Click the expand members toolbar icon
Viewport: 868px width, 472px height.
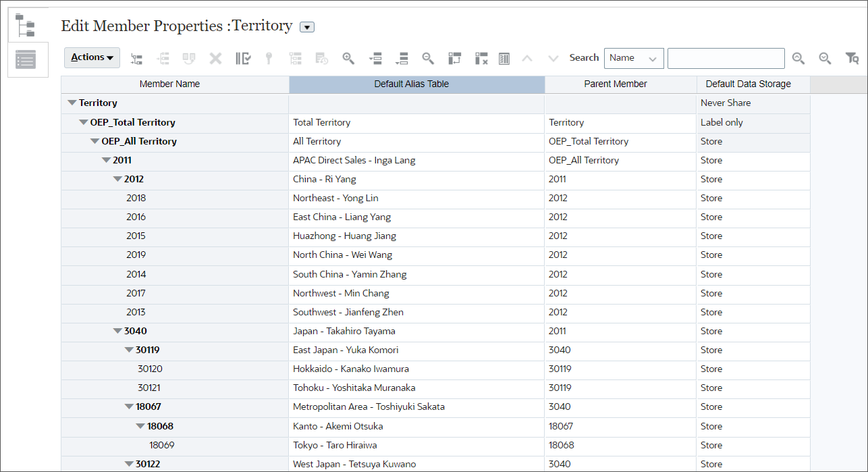[x=376, y=58]
